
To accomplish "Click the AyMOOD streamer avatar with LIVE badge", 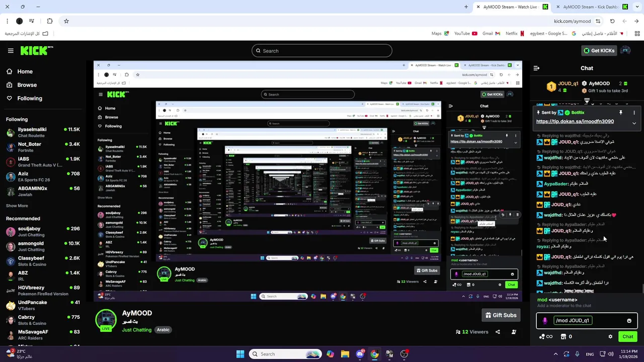I will pos(106,320).
